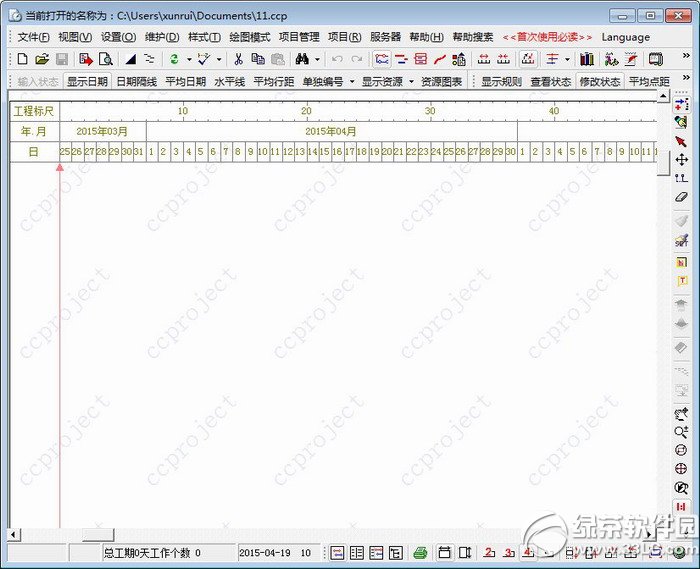
Task: Toggle 查看状态 view mode
Action: [550, 82]
